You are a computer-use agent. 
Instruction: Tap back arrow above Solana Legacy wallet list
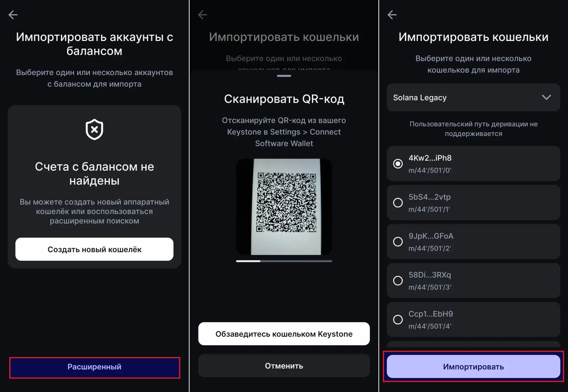(x=392, y=15)
